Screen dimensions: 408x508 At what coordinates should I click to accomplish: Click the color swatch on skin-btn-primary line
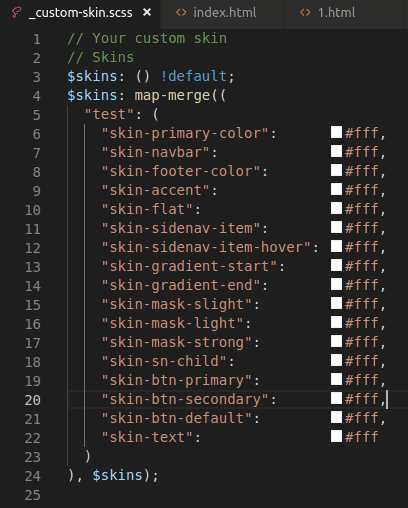[336, 379]
